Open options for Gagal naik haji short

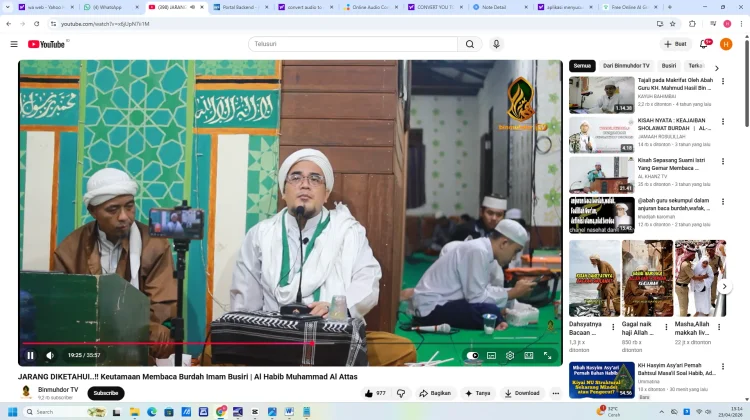click(x=666, y=327)
